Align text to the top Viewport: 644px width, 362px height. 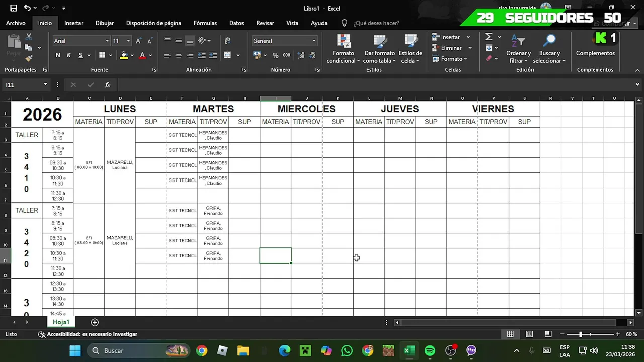tap(167, 41)
